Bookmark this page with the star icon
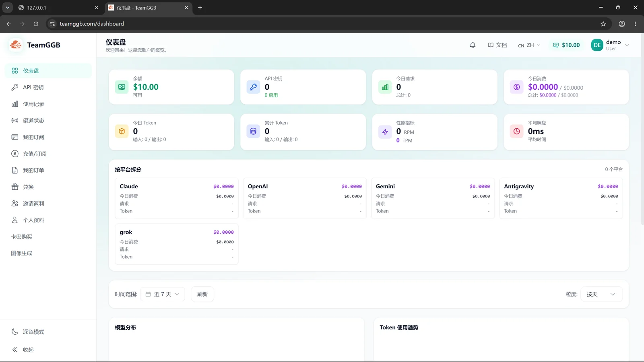The width and height of the screenshot is (644, 362). tap(603, 24)
